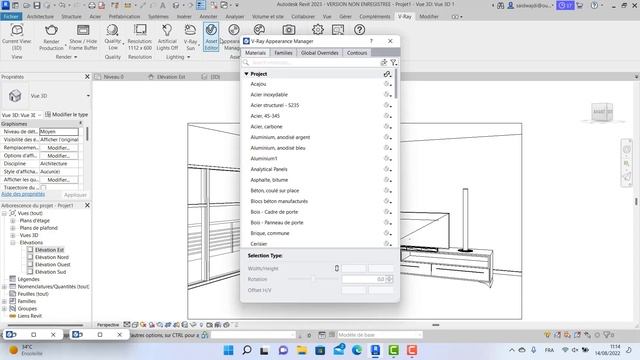
Task: Expand the Vues 3D tree node
Action: pyautogui.click(x=12, y=235)
